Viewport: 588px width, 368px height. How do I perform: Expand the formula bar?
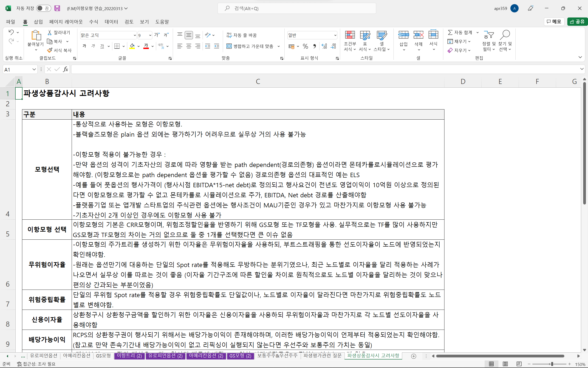(x=582, y=69)
